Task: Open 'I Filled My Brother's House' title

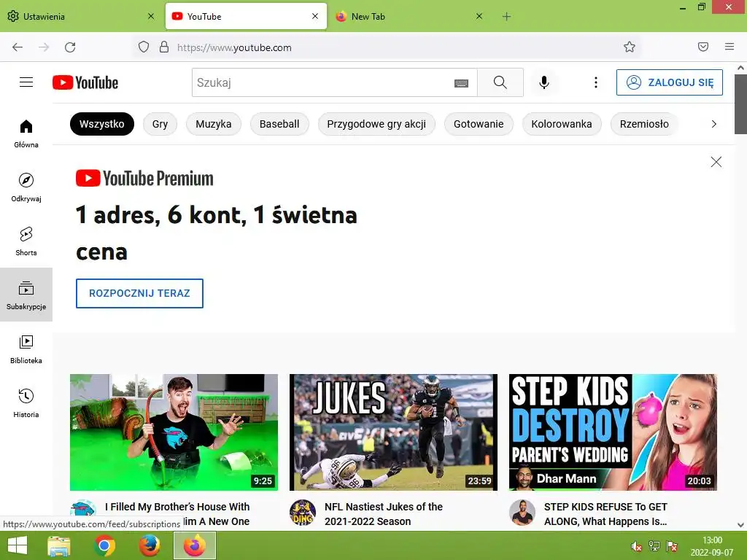Action: pyautogui.click(x=177, y=514)
